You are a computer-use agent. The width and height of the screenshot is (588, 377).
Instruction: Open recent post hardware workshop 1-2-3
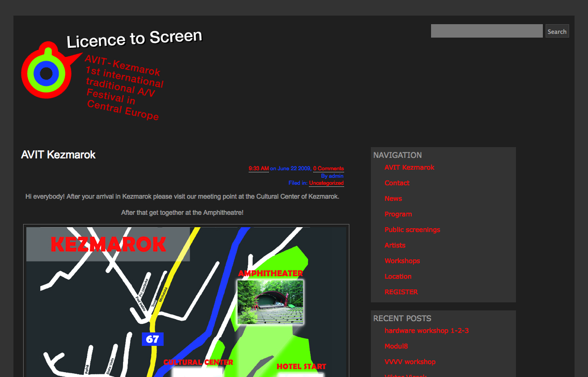(x=426, y=330)
